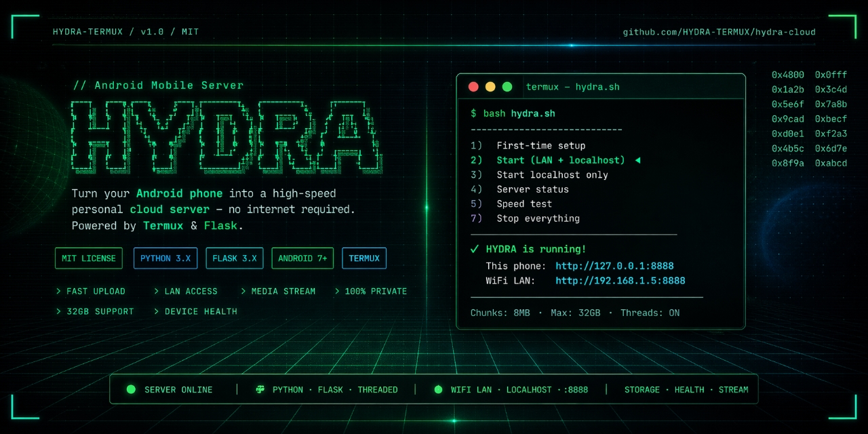868x434 pixels.
Task: Click the $ bash hydra.sh command line
Action: coord(513,113)
